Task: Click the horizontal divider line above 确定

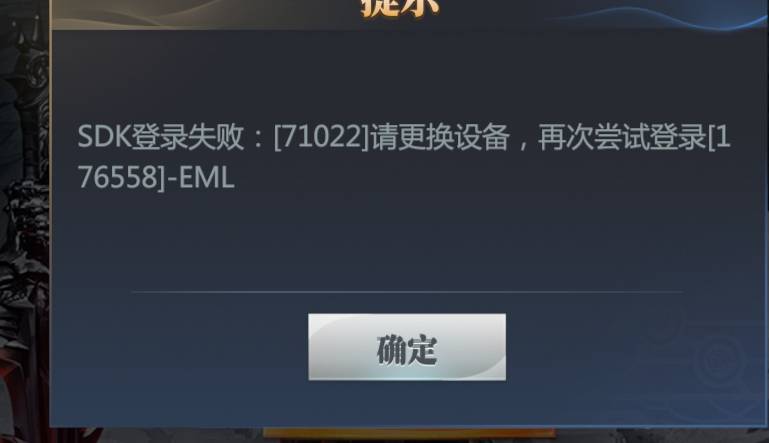Action: click(407, 292)
